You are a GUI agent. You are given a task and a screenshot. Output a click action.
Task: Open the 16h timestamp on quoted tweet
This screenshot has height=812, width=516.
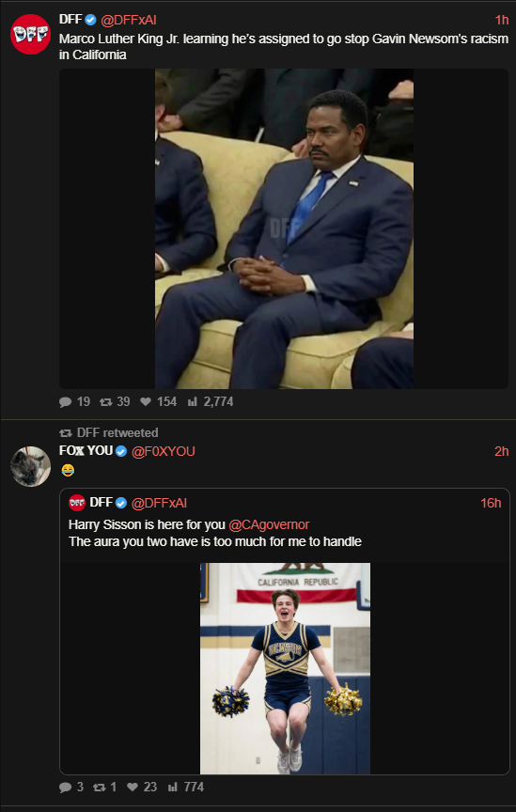pyautogui.click(x=491, y=503)
